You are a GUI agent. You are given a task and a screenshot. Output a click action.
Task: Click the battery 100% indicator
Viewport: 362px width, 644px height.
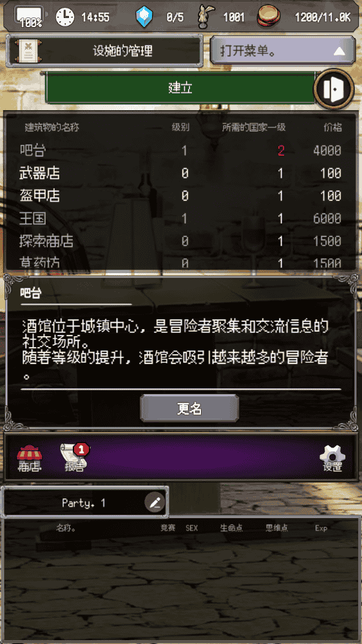pyautogui.click(x=30, y=17)
